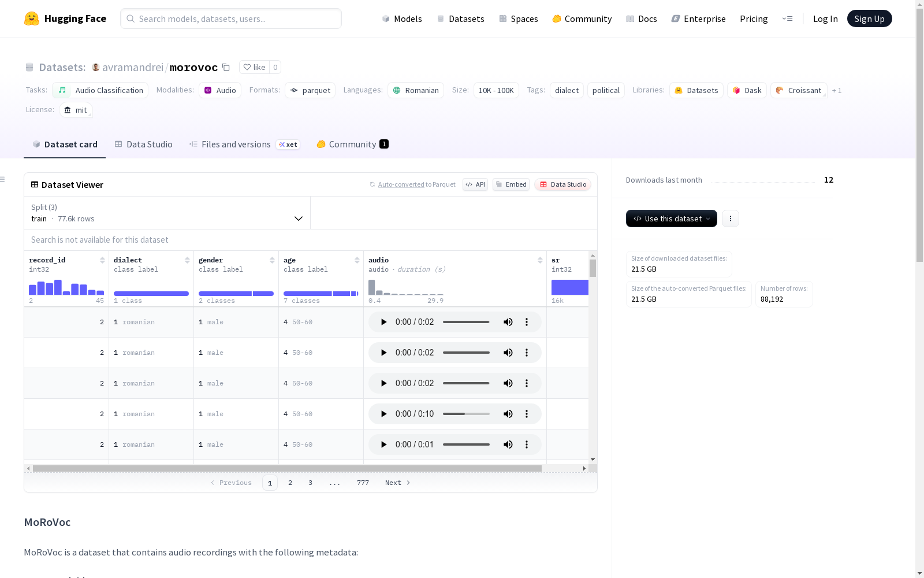Image resolution: width=924 pixels, height=578 pixels.
Task: Open the mit license tag
Action: (x=76, y=110)
